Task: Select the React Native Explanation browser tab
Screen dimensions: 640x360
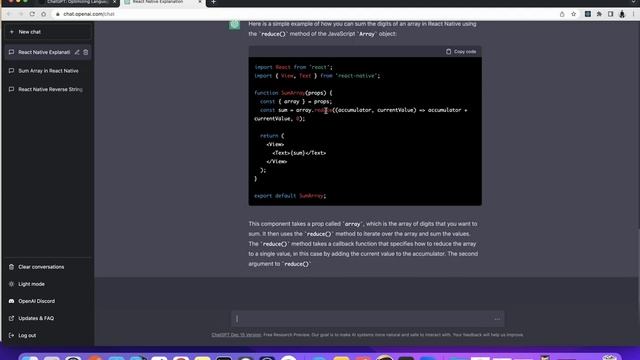Action: pyautogui.click(x=162, y=2)
